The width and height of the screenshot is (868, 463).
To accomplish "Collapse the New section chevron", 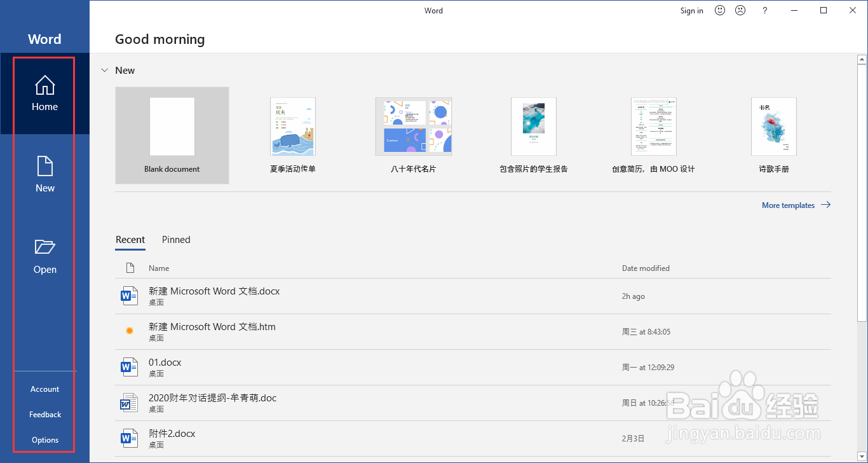I will (x=105, y=71).
